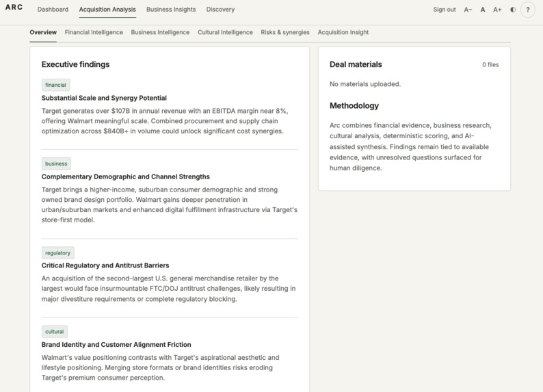The image size is (543, 392).
Task: Select 'Substantial Scale and Synergy Potential' heading
Action: 104,98
